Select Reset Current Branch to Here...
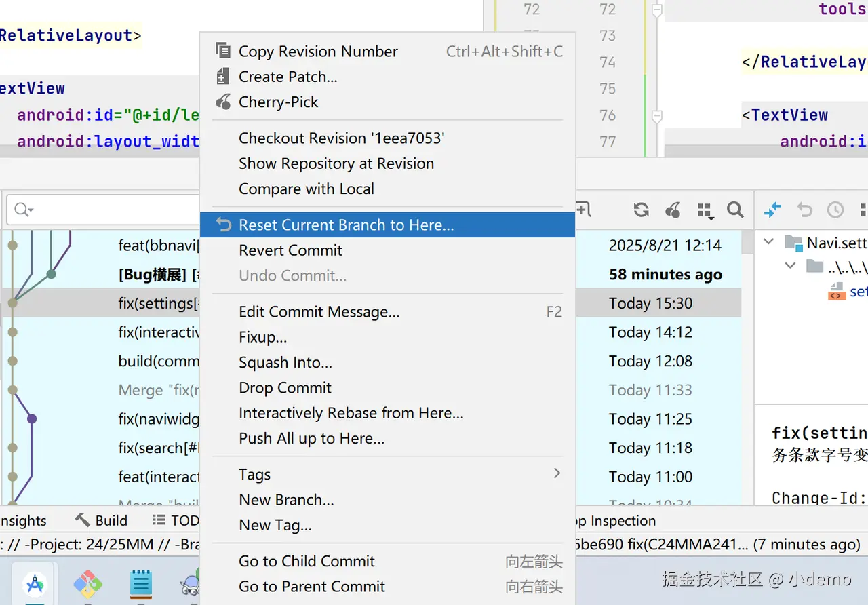868x605 pixels. tap(387, 225)
